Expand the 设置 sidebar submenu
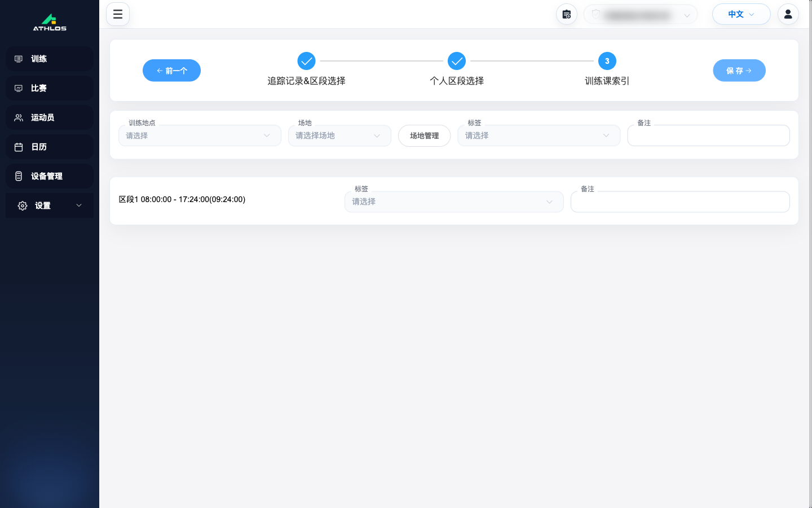The height and width of the screenshot is (508, 812). click(50, 205)
